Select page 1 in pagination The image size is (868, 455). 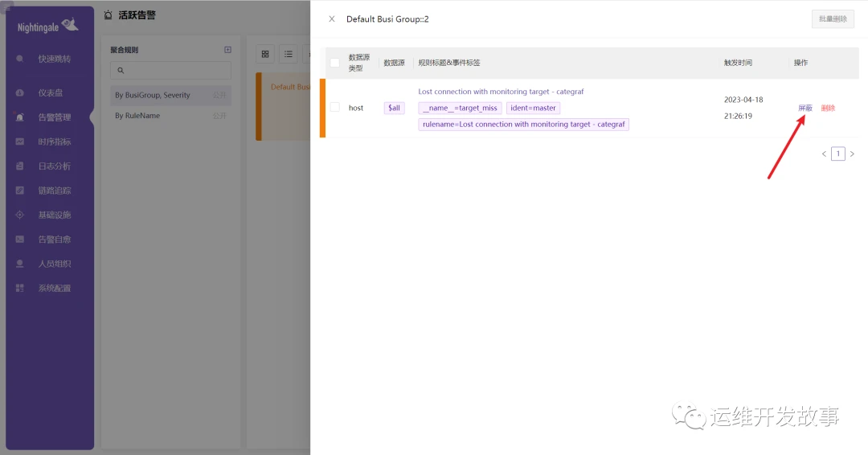[x=838, y=154]
